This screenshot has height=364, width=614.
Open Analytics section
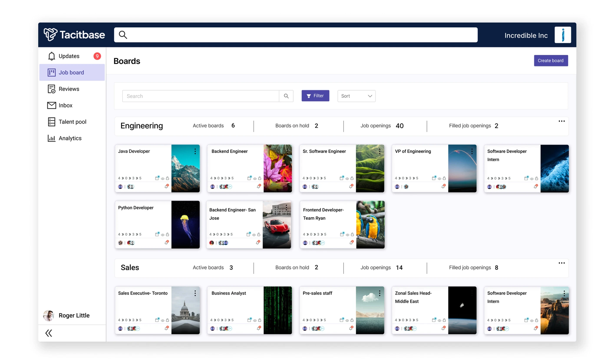pyautogui.click(x=70, y=138)
